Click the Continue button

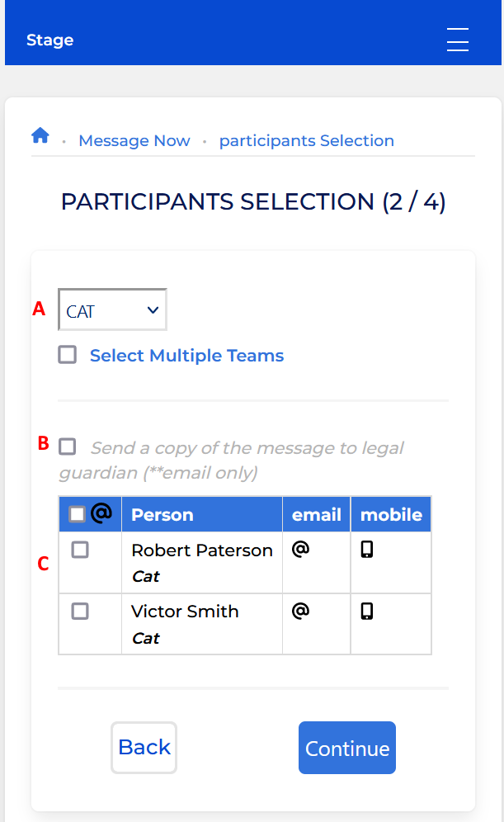tap(347, 748)
